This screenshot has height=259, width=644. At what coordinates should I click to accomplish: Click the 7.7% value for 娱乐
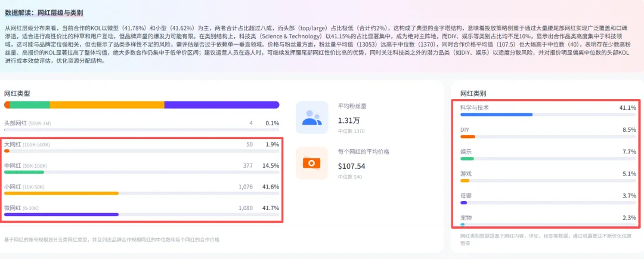[x=629, y=152]
